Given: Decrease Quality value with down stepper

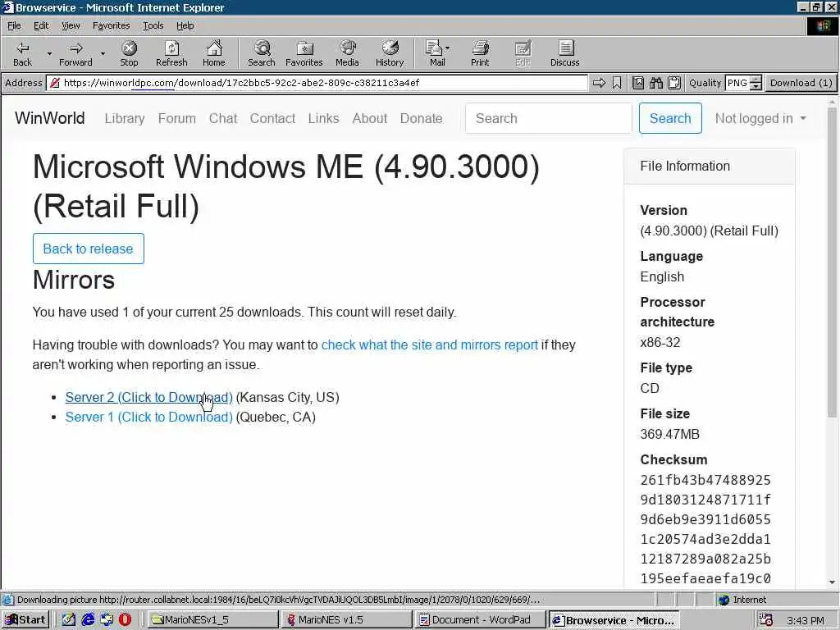Looking at the screenshot, I should click(756, 86).
